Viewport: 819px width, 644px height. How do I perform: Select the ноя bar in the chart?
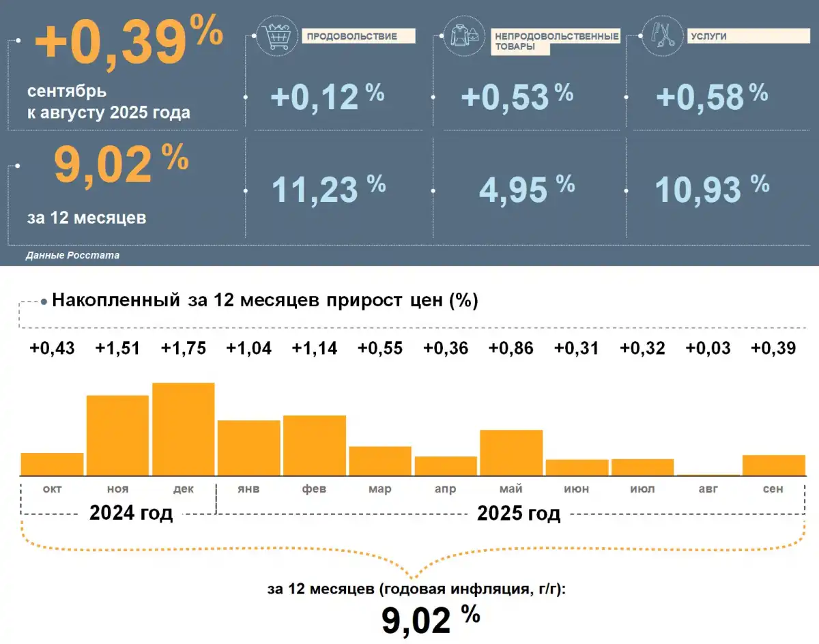click(x=117, y=435)
